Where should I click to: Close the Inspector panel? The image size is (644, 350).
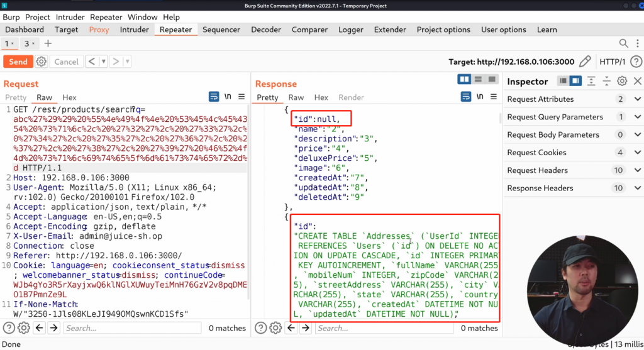coord(638,81)
